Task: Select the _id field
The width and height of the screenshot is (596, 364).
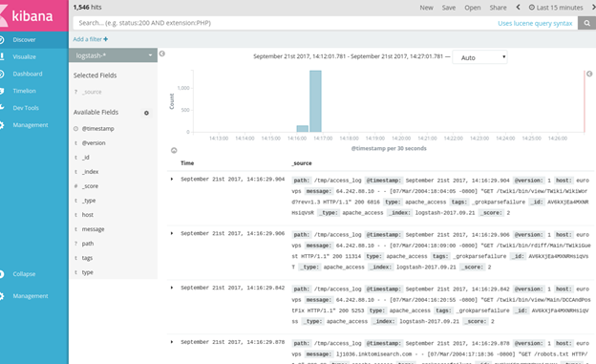Action: [86, 158]
